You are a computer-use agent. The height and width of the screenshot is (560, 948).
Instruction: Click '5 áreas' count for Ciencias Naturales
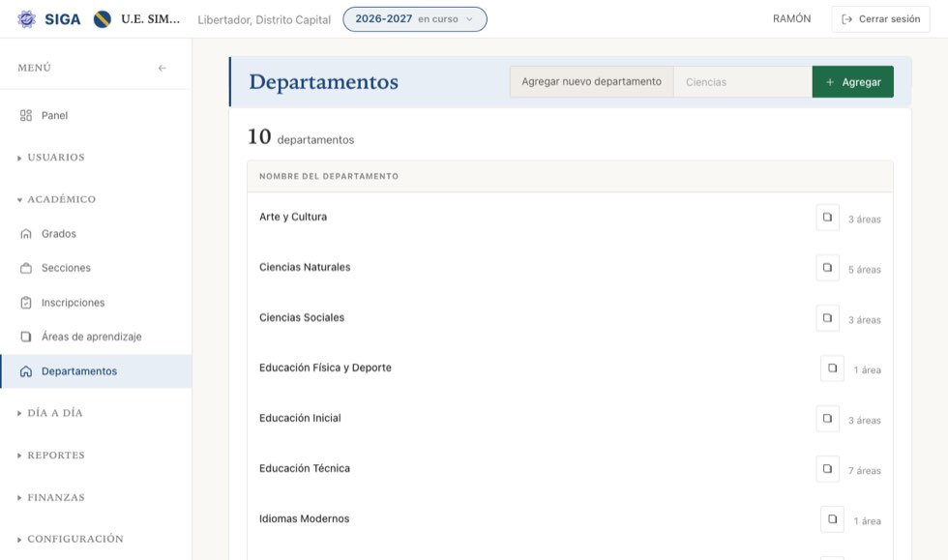[864, 270]
